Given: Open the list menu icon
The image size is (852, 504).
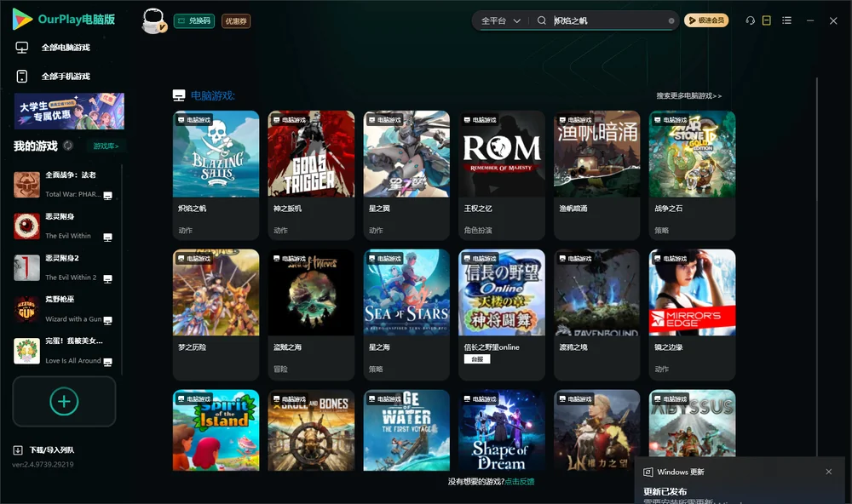Looking at the screenshot, I should pos(786,20).
